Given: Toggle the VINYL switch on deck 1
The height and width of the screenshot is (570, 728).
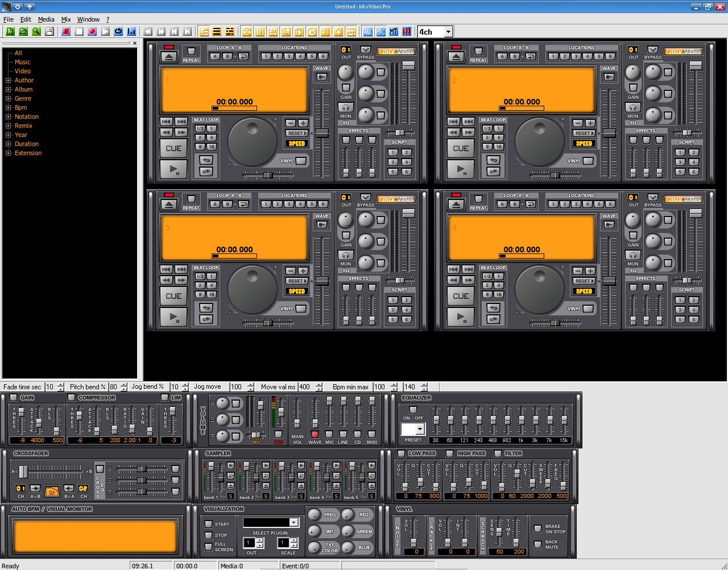Looking at the screenshot, I should [x=301, y=161].
